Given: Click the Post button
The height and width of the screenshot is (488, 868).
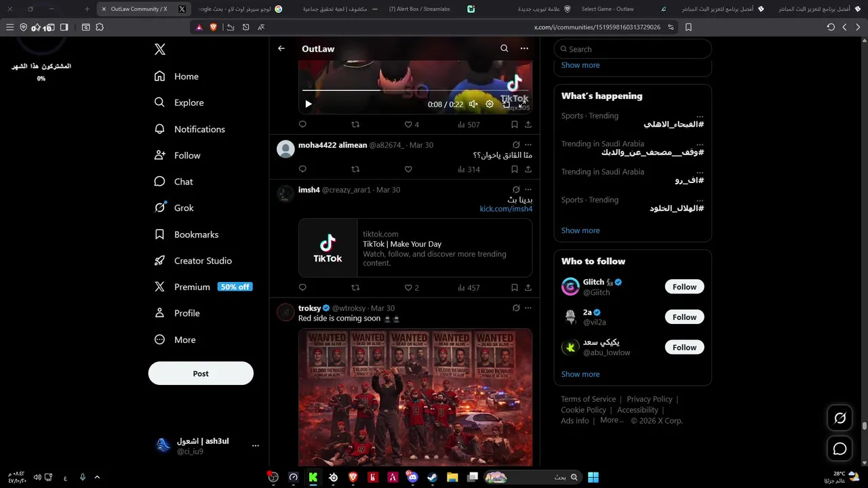Looking at the screenshot, I should 201,373.
